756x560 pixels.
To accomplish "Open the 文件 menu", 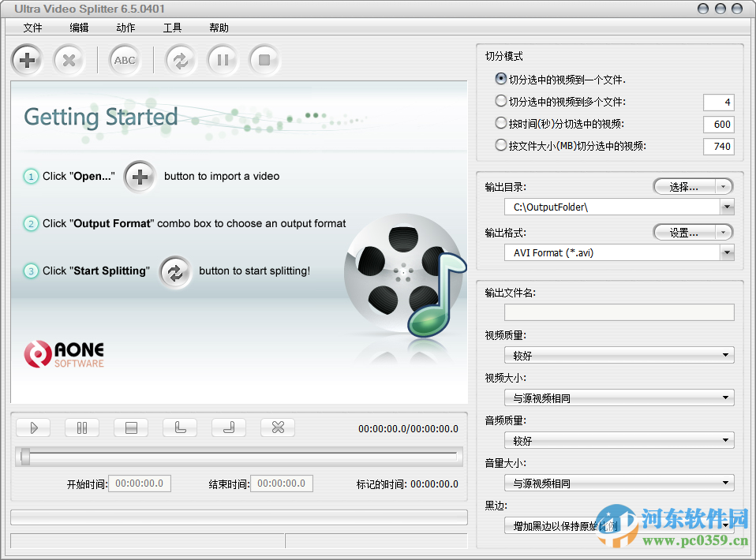I will (32, 27).
